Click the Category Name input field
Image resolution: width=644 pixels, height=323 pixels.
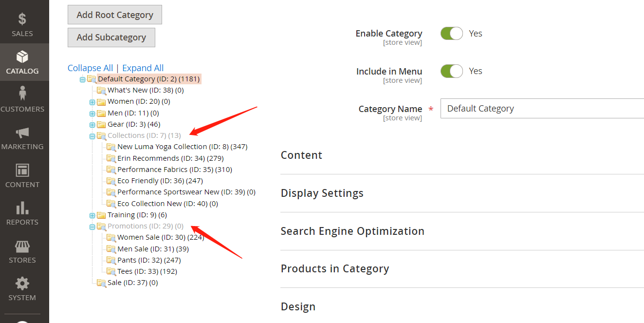pos(542,108)
